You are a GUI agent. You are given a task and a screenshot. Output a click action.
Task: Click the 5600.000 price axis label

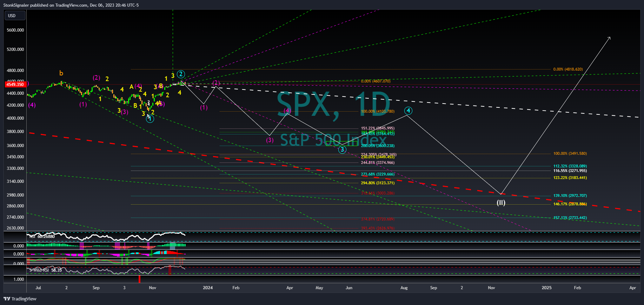15,30
